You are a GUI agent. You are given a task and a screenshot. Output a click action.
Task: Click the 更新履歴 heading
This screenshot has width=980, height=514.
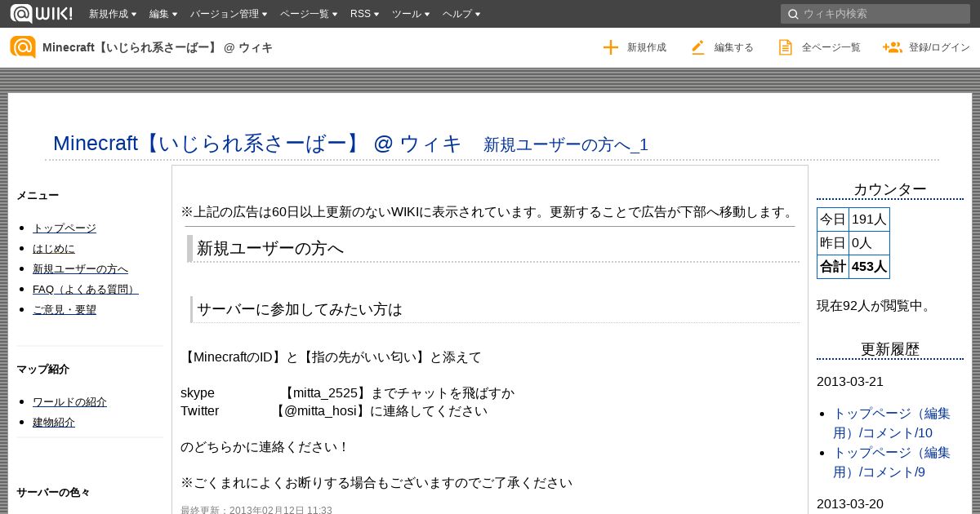click(x=890, y=349)
